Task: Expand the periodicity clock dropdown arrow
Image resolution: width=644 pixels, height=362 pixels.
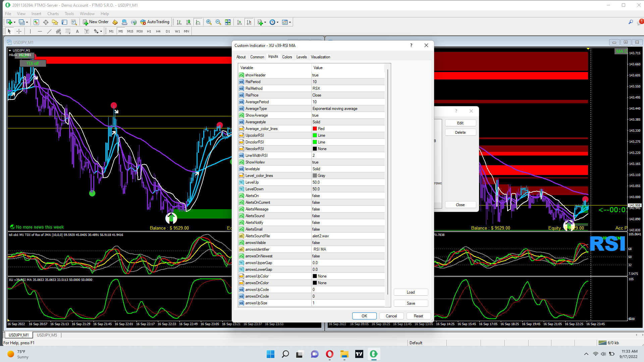Action: click(277, 22)
